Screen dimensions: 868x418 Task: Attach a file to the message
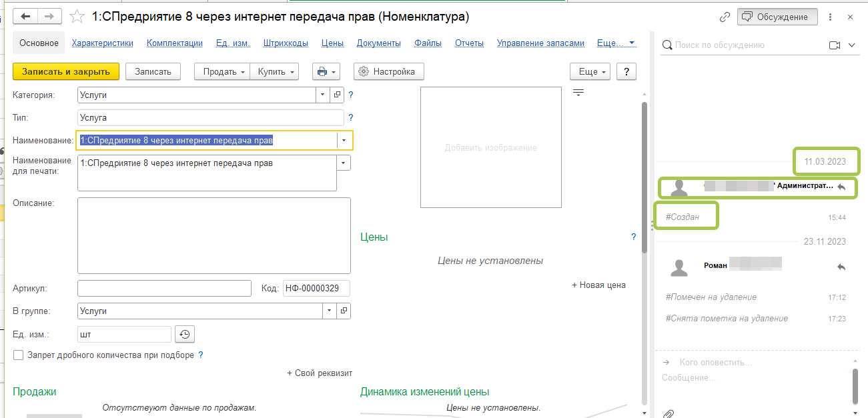tap(668, 413)
